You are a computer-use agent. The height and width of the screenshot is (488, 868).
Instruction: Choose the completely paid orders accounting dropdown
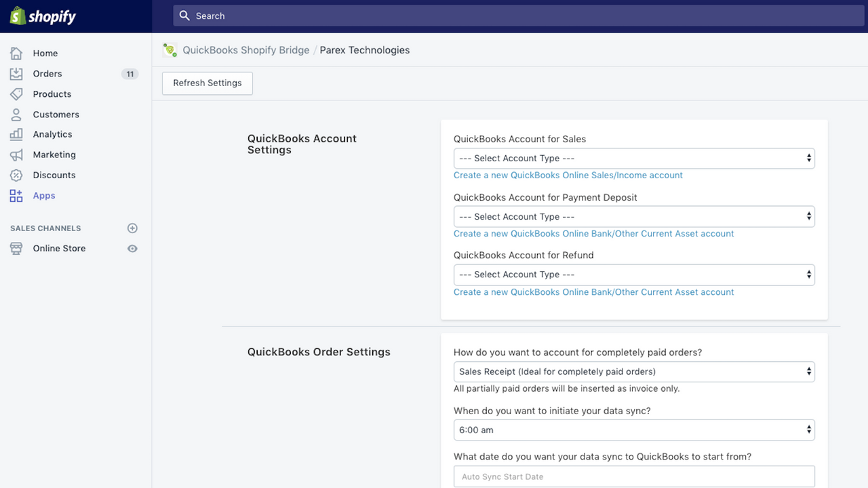(x=633, y=371)
